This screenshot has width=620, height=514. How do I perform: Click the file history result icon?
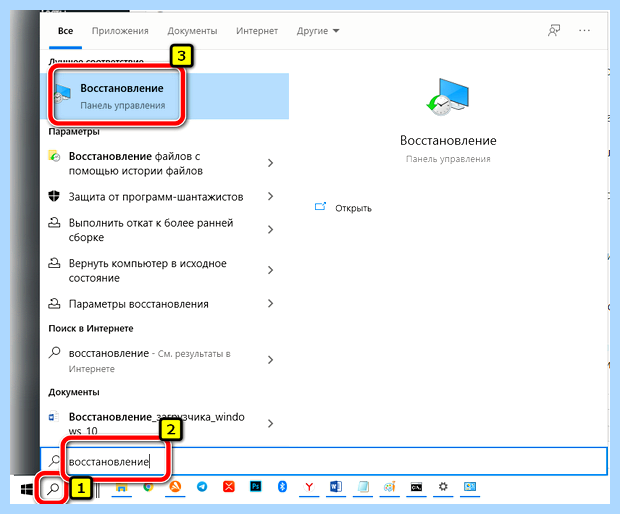point(54,156)
